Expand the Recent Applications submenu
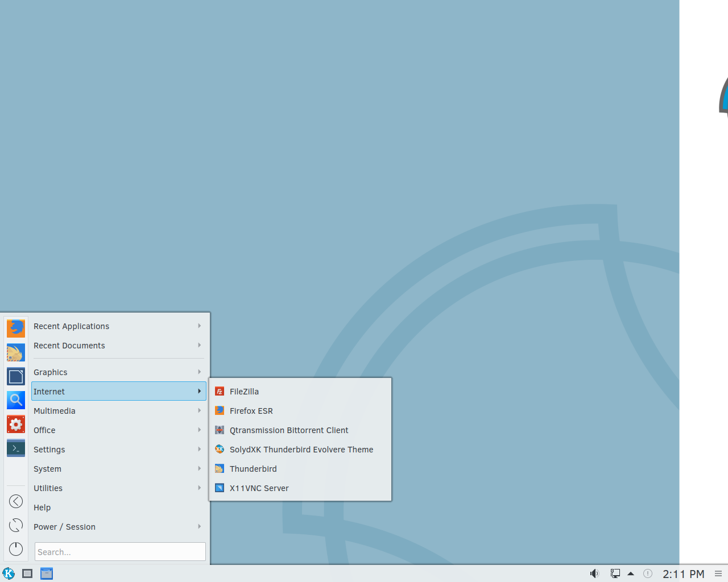This screenshot has height=582, width=728. 119,326
